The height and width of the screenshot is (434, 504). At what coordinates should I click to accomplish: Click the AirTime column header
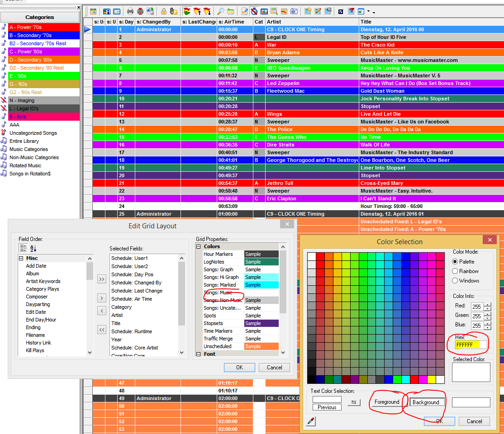pyautogui.click(x=235, y=22)
